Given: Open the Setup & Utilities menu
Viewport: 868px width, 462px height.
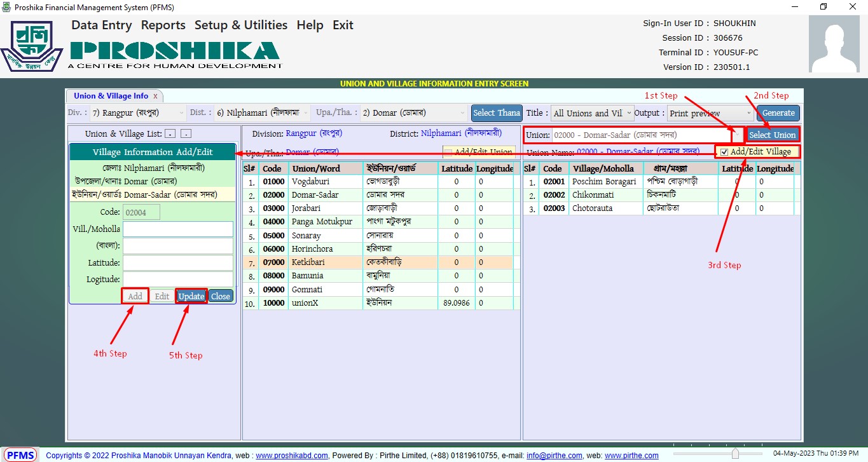Looking at the screenshot, I should (x=241, y=25).
